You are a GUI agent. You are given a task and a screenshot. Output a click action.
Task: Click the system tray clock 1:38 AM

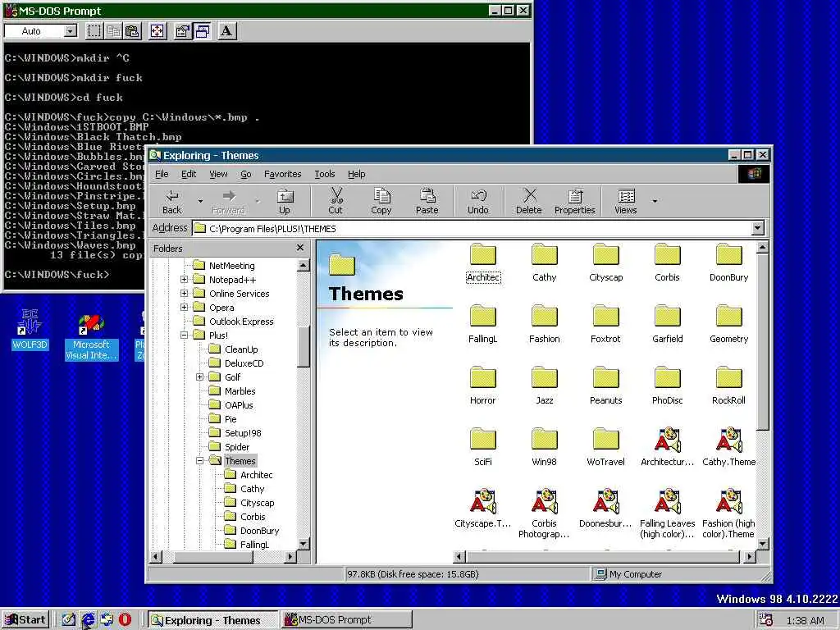806,620
